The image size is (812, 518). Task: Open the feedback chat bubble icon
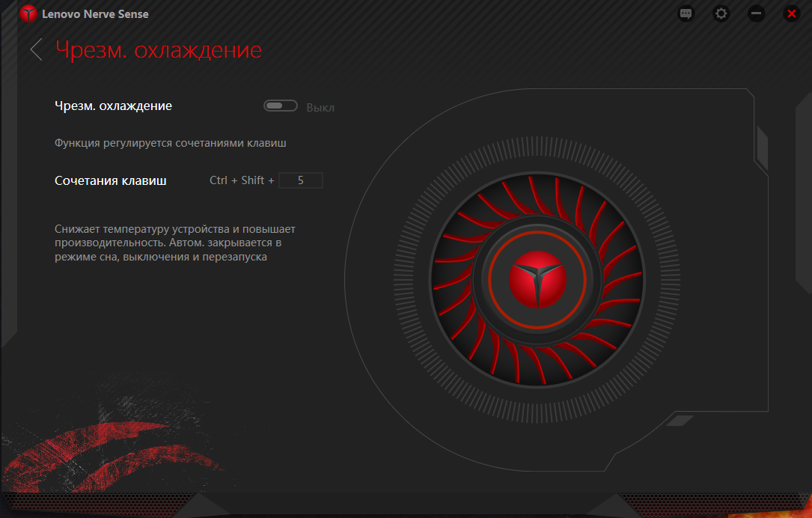click(686, 14)
